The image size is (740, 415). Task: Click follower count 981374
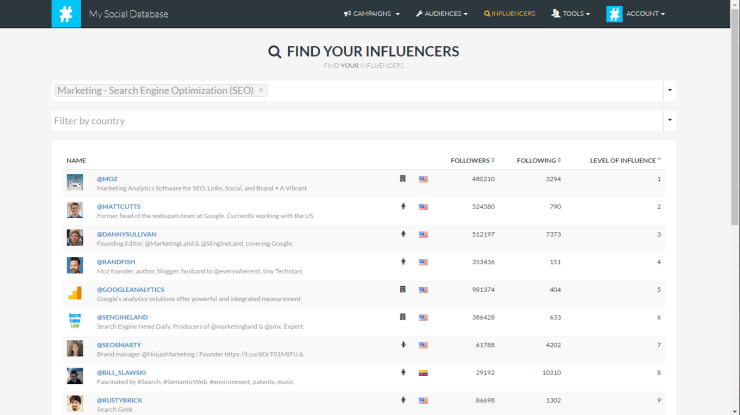483,289
